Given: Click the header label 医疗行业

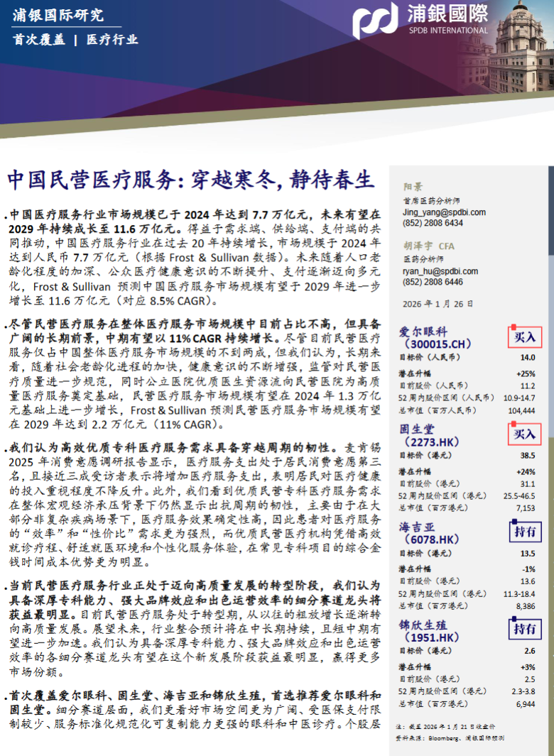Looking at the screenshot, I should click(112, 40).
